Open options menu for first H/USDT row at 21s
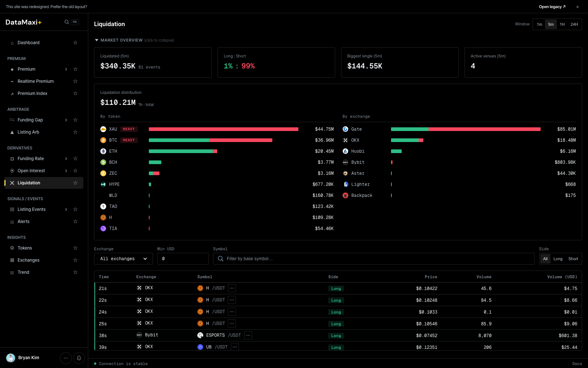The image size is (588, 368). [232, 288]
